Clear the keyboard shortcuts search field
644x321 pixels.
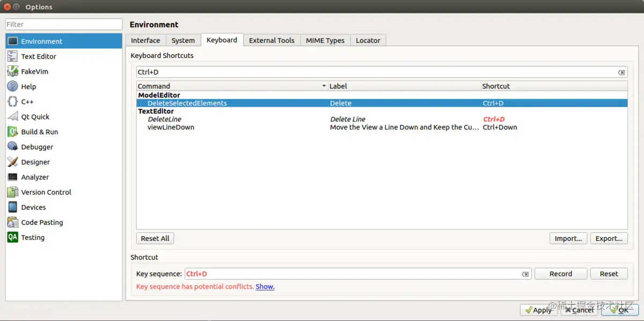click(x=621, y=72)
